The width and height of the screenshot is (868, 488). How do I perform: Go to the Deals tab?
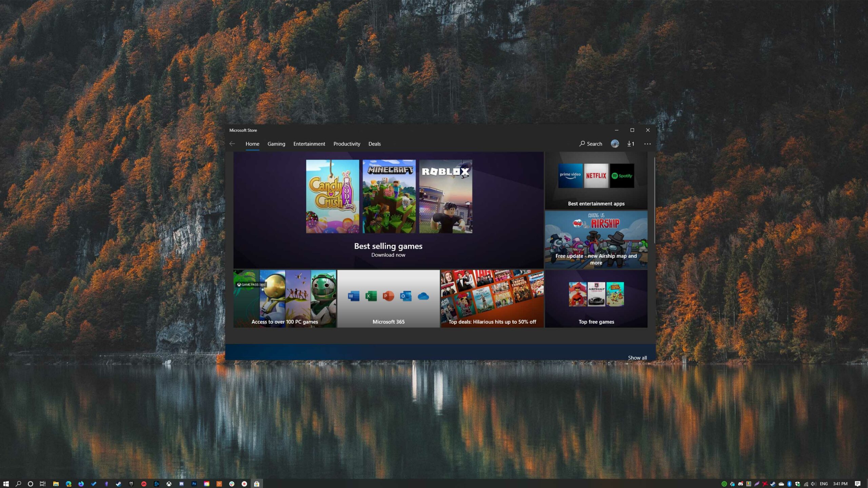click(x=374, y=144)
